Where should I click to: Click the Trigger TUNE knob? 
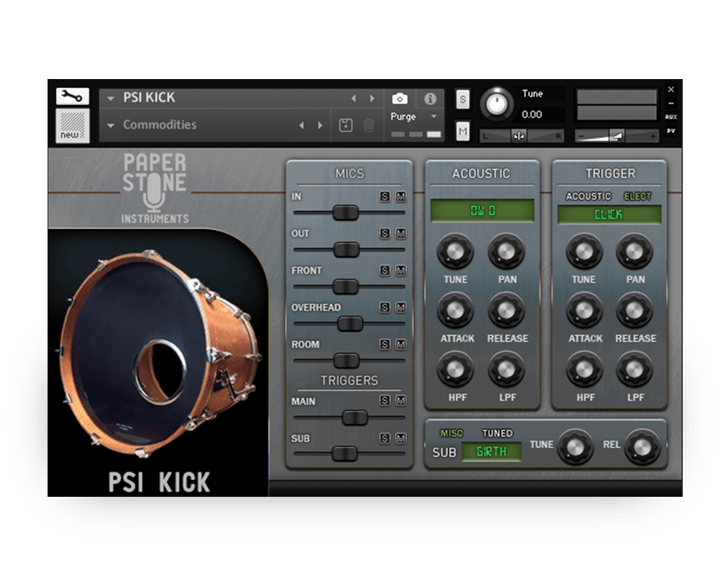pos(584,251)
